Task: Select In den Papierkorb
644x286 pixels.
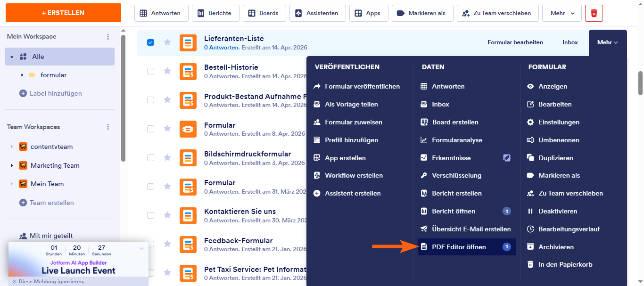Action: click(560, 264)
